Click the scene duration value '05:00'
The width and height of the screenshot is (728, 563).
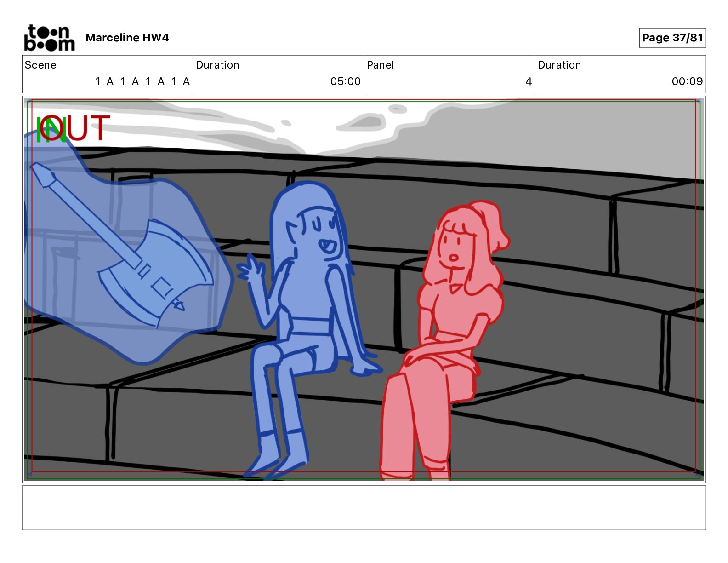tap(346, 81)
